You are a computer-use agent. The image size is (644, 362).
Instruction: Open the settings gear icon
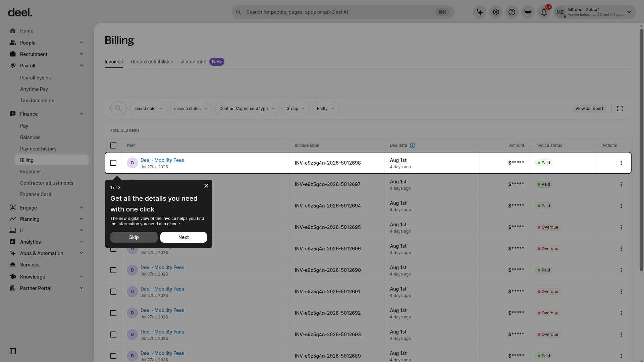pos(496,12)
